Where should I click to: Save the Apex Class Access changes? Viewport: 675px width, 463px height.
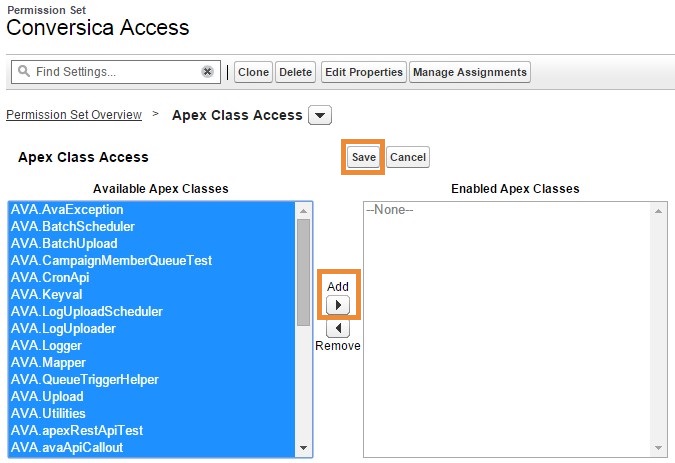tap(364, 157)
